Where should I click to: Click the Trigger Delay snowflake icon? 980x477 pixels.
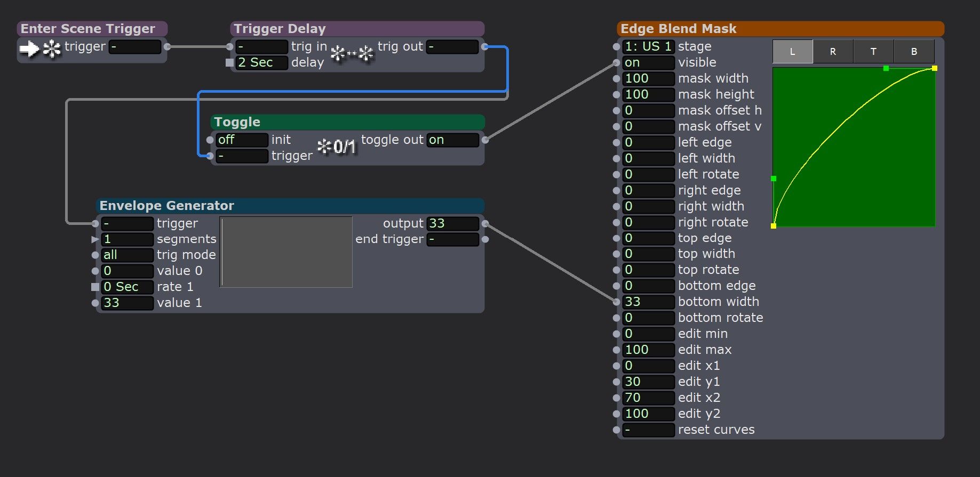click(x=352, y=54)
